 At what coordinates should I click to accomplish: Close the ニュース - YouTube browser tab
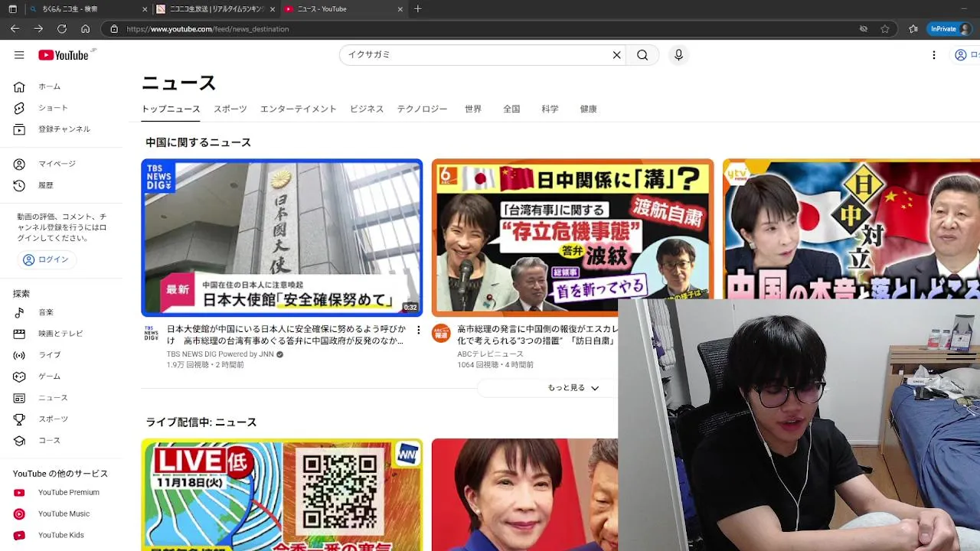pyautogui.click(x=400, y=9)
